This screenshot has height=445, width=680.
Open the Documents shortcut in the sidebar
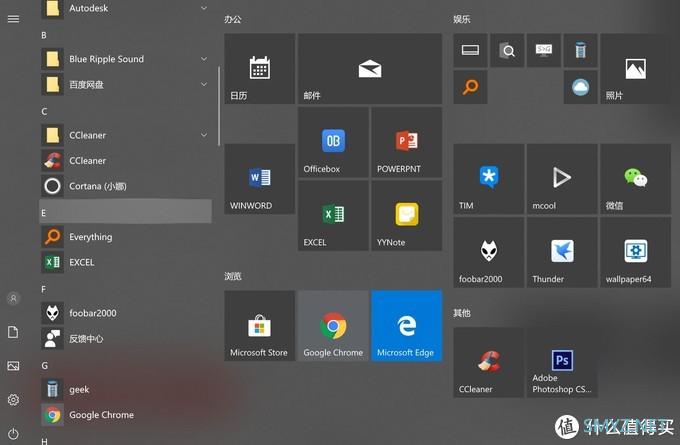pos(13,332)
